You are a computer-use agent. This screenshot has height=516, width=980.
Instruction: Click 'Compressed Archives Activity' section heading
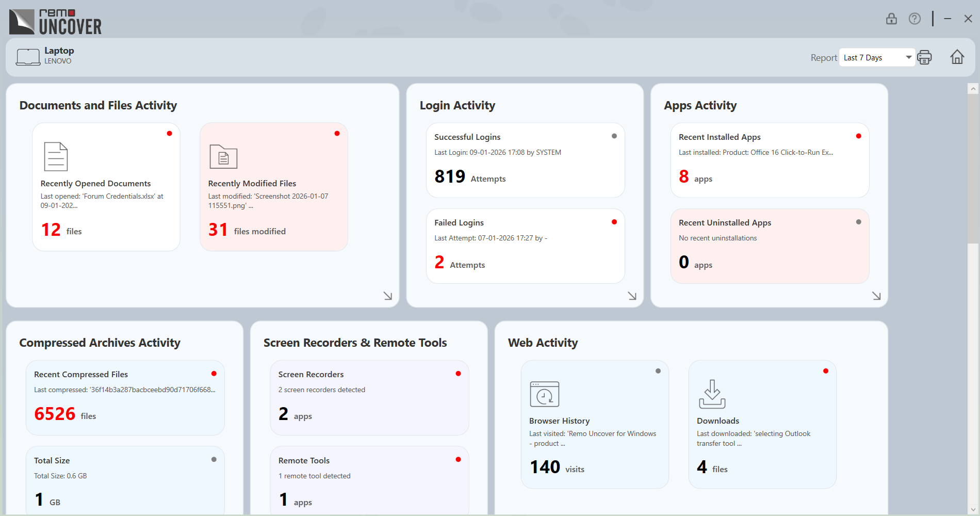click(x=100, y=343)
